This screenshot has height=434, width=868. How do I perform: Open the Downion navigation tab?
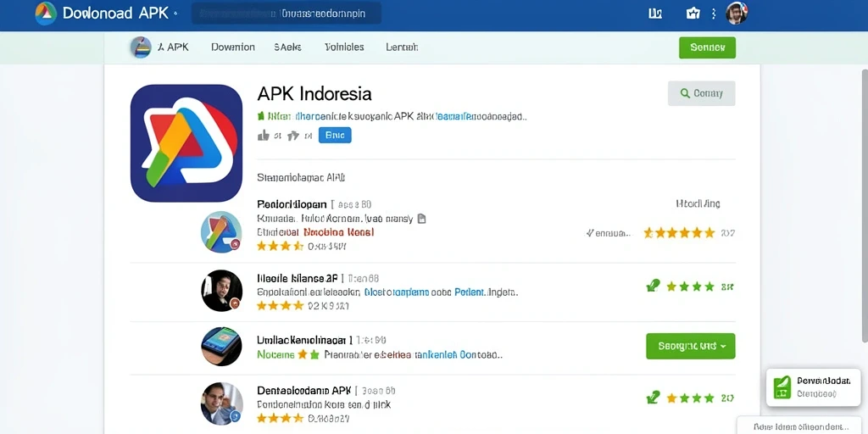tap(232, 47)
